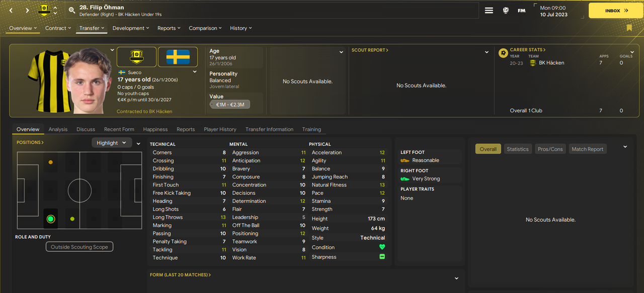Open the Highlight dropdown
The height and width of the screenshot is (293, 644).
112,143
